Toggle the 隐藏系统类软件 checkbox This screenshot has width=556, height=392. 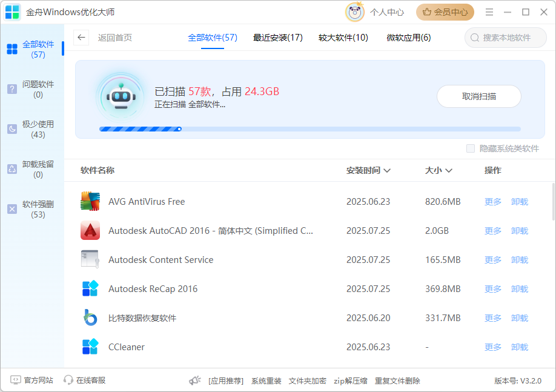point(471,148)
